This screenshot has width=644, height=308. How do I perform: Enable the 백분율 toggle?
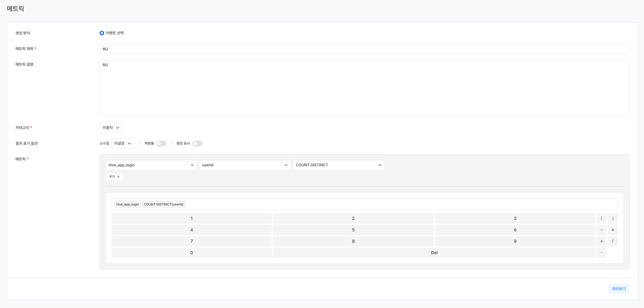161,143
